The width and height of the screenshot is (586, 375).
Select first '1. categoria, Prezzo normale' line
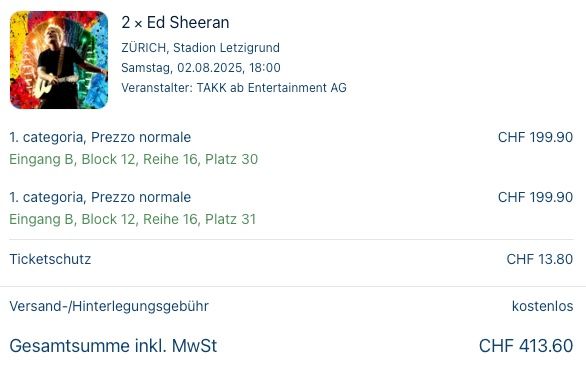pyautogui.click(x=100, y=137)
